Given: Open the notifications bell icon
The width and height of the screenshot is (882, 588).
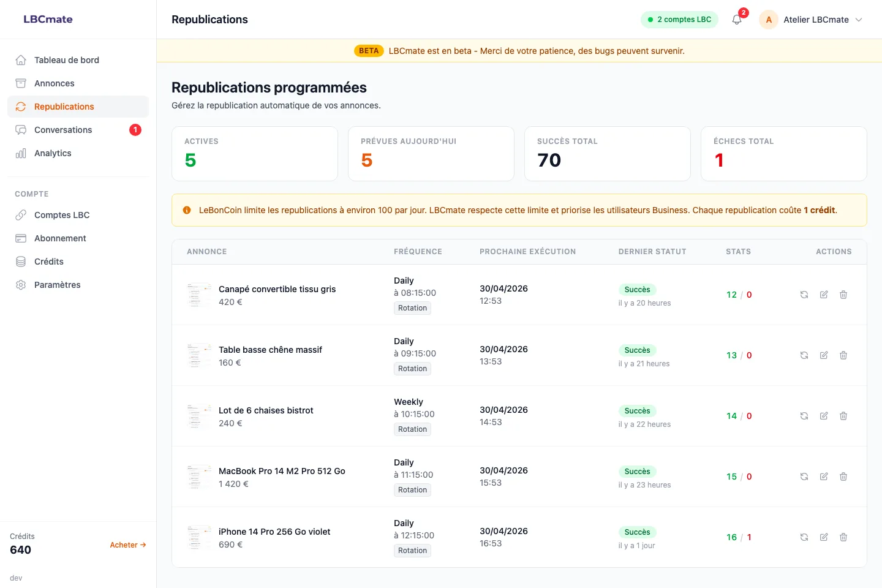Looking at the screenshot, I should (x=737, y=20).
